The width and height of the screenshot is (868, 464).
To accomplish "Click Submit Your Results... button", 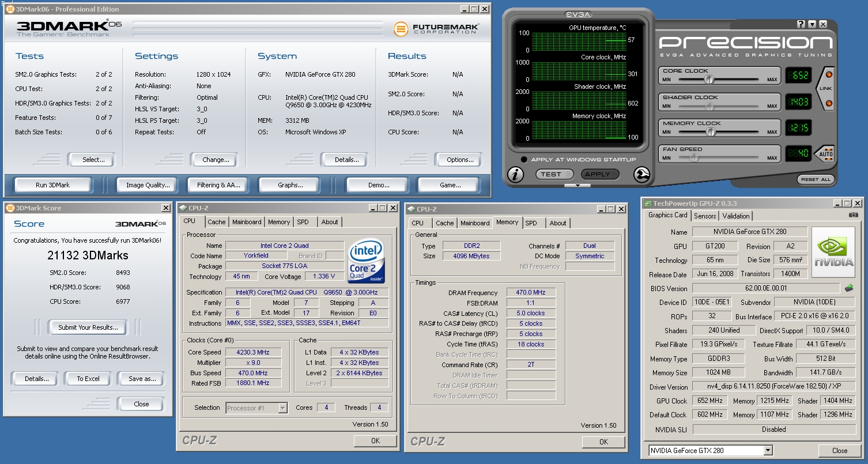I will pos(88,327).
